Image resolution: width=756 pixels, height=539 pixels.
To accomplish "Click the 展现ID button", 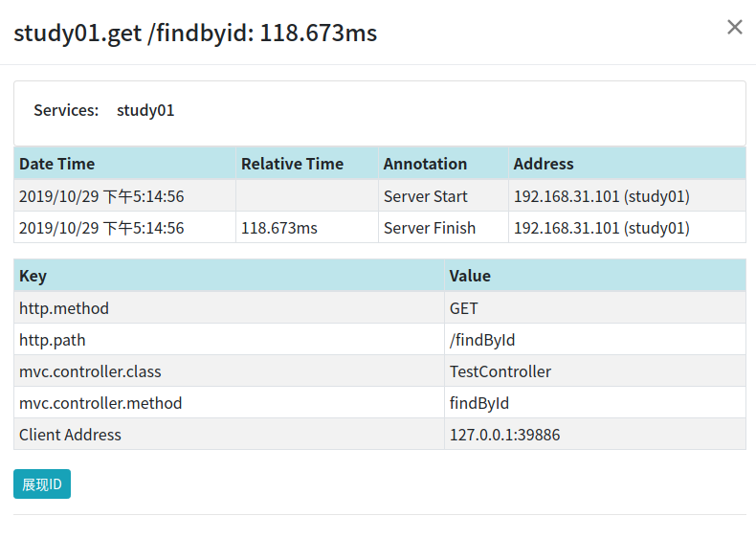I will [x=42, y=484].
